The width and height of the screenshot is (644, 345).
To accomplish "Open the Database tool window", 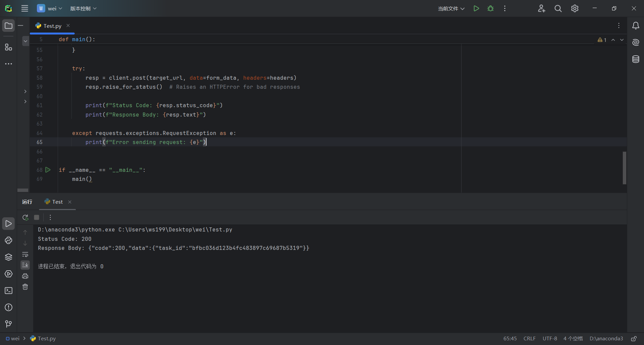I will [x=636, y=59].
